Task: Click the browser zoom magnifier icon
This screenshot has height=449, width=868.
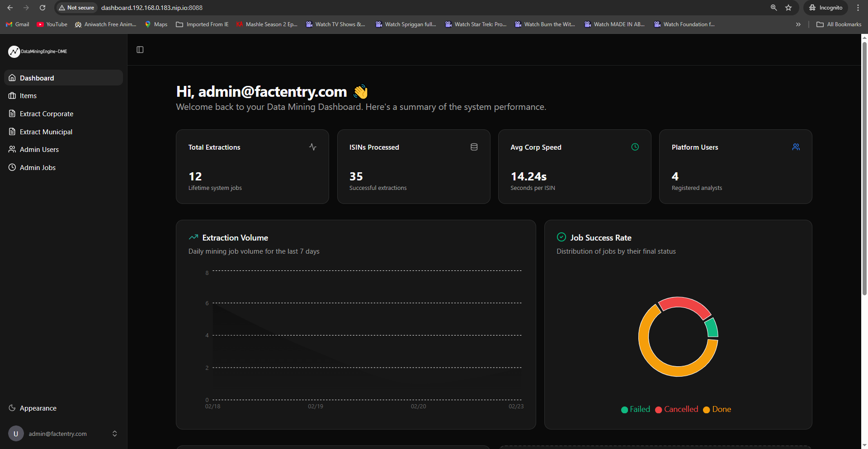Action: tap(774, 8)
